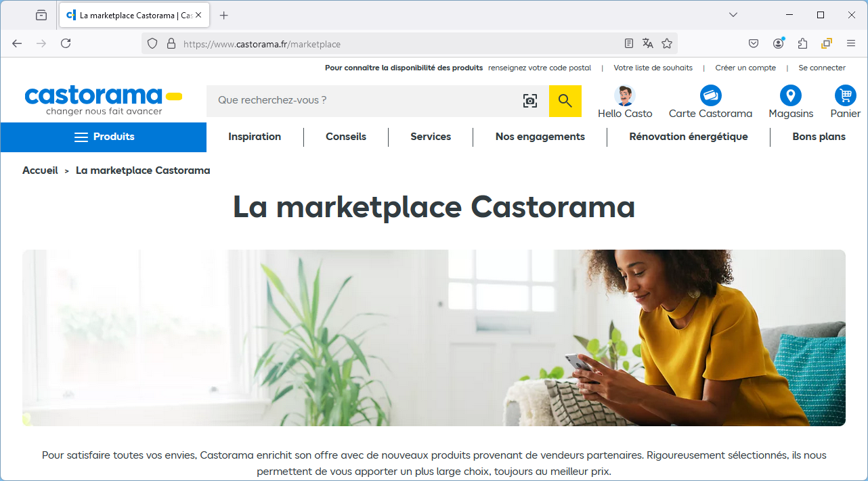This screenshot has height=481, width=868.
Task: Open the Services menu item
Action: click(431, 137)
